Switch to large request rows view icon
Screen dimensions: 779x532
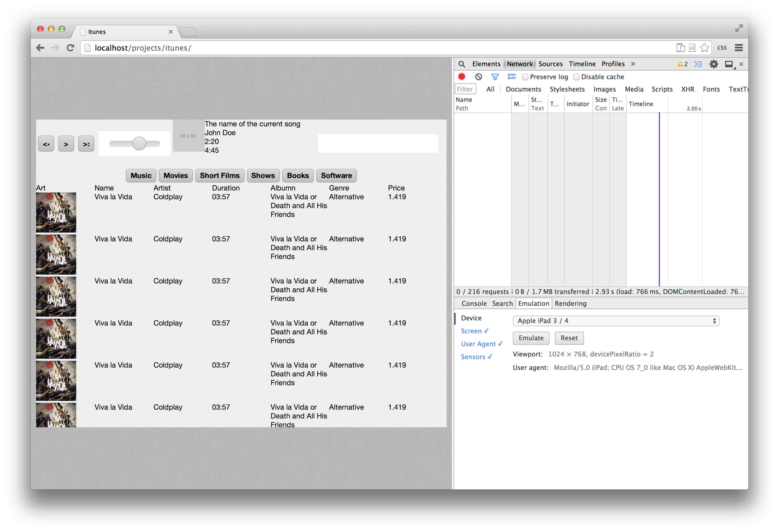(x=512, y=77)
